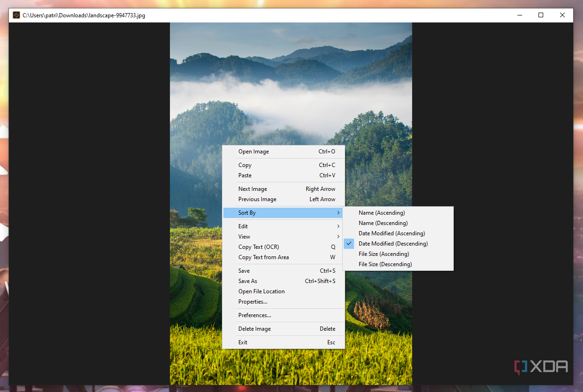Sort by File Size (Ascending)

pos(399,254)
